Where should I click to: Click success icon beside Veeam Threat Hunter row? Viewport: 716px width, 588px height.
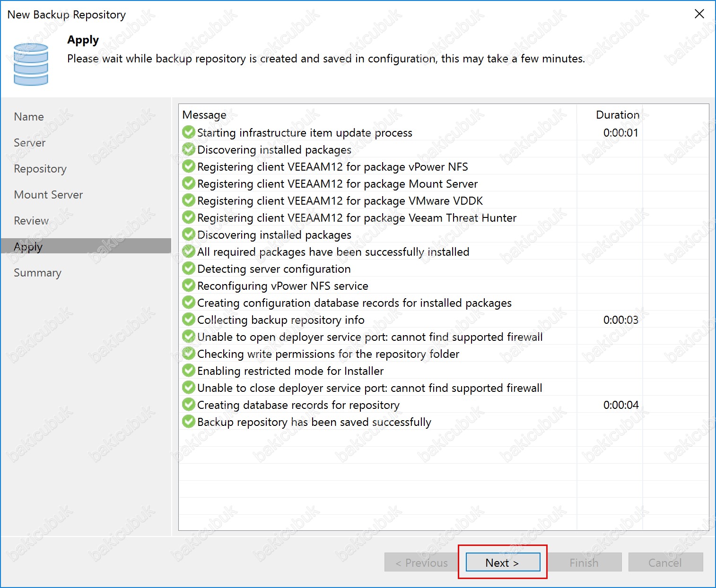[189, 217]
